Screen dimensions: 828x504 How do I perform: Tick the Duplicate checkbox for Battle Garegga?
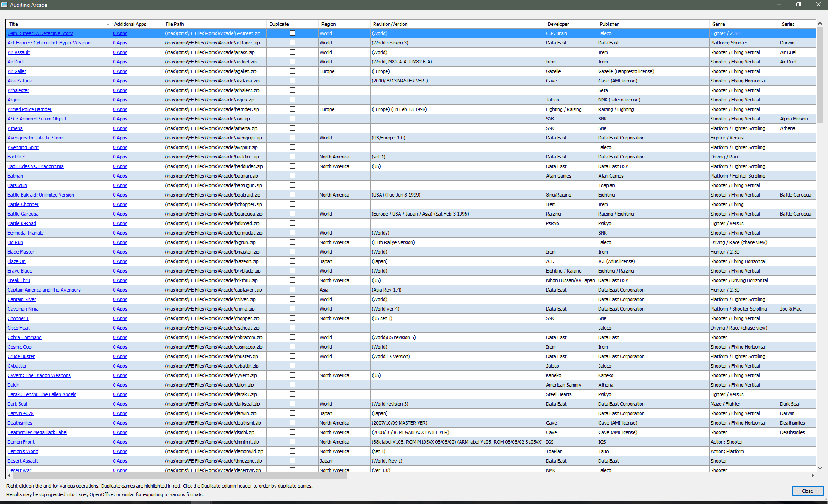292,214
